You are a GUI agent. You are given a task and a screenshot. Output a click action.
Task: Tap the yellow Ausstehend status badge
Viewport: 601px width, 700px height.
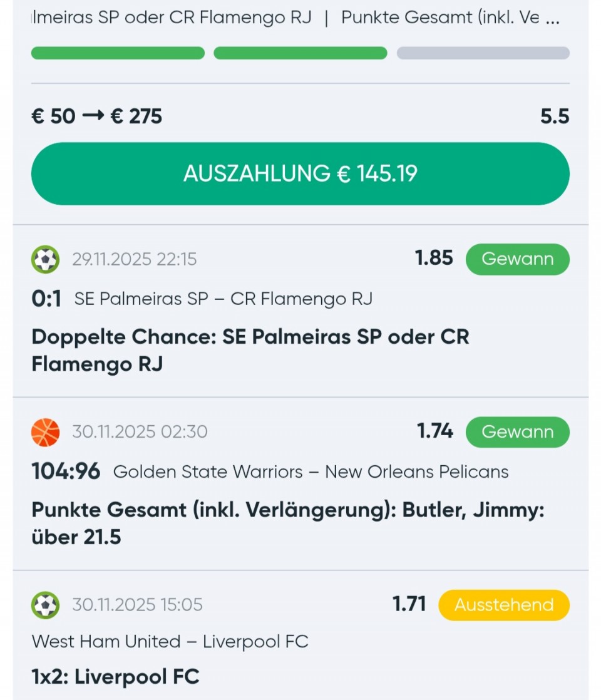[x=503, y=605]
